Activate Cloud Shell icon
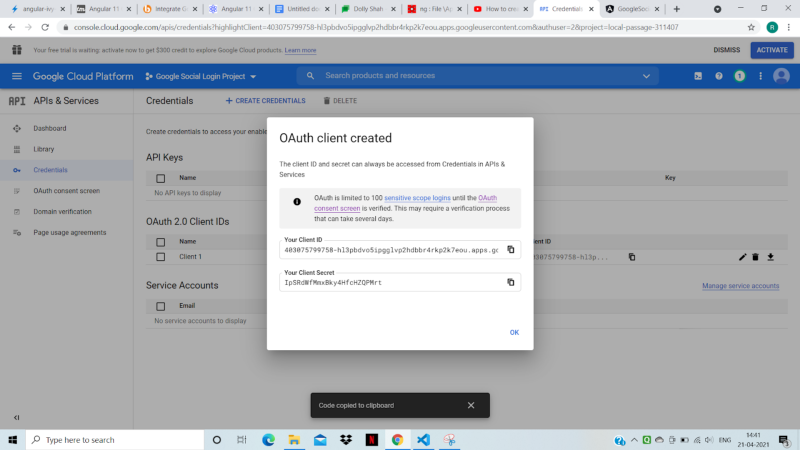The image size is (800, 450). point(697,76)
